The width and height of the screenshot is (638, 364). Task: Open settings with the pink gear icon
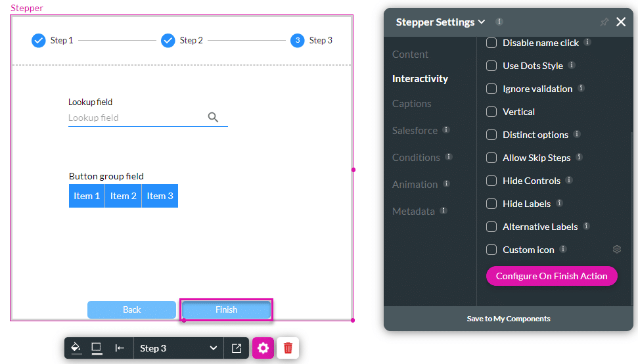(x=263, y=348)
